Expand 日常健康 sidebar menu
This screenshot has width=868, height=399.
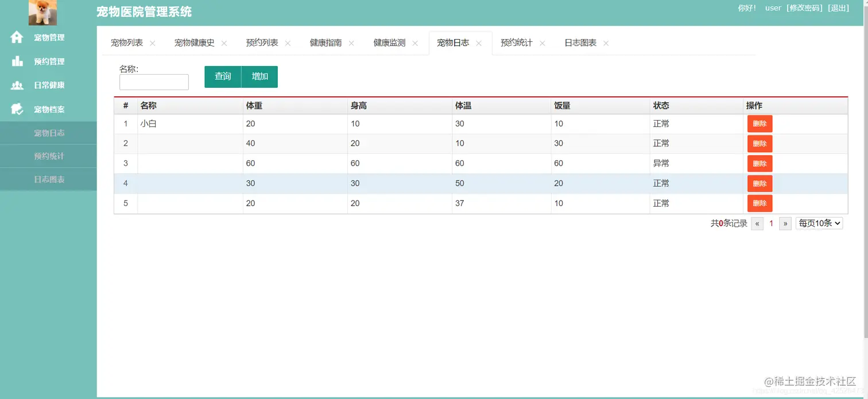click(x=48, y=85)
